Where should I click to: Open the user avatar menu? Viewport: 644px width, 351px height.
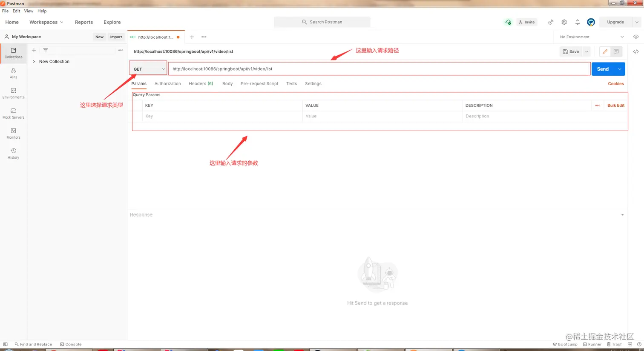click(591, 22)
